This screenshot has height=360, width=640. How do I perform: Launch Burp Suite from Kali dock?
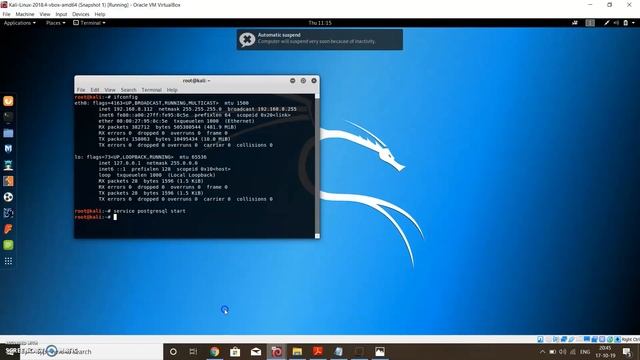(x=8, y=181)
